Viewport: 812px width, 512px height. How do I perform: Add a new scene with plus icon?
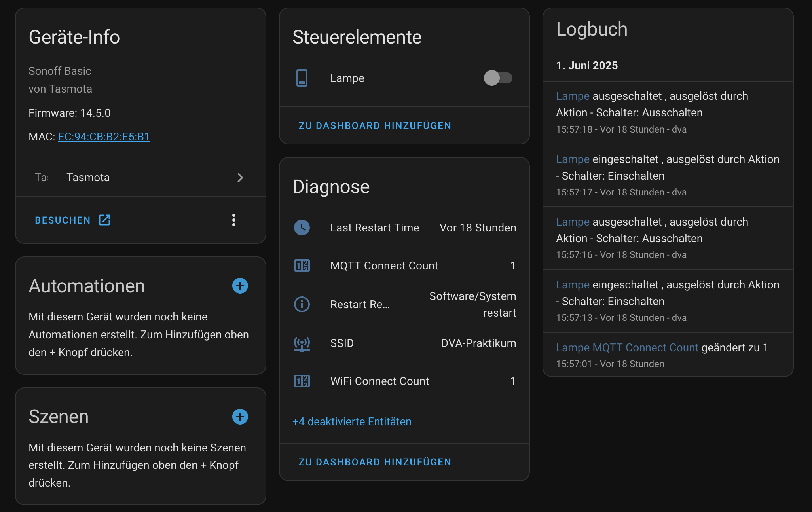(240, 417)
